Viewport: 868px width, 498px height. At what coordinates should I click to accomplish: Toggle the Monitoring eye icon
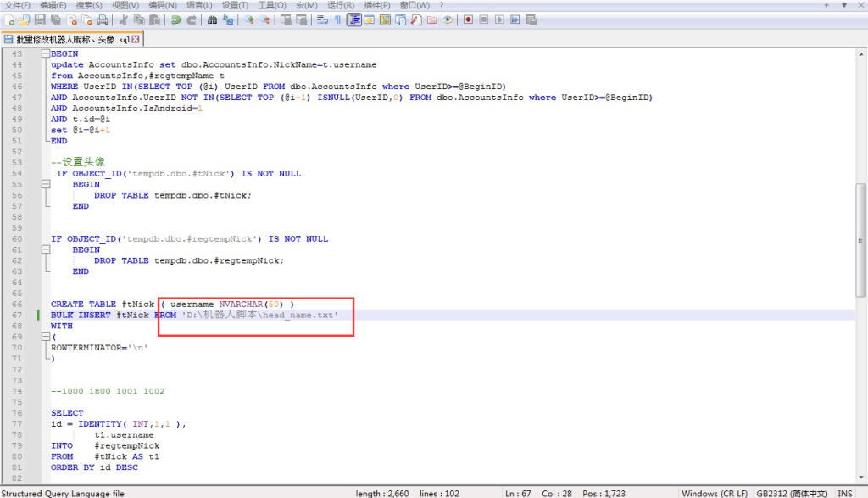448,20
